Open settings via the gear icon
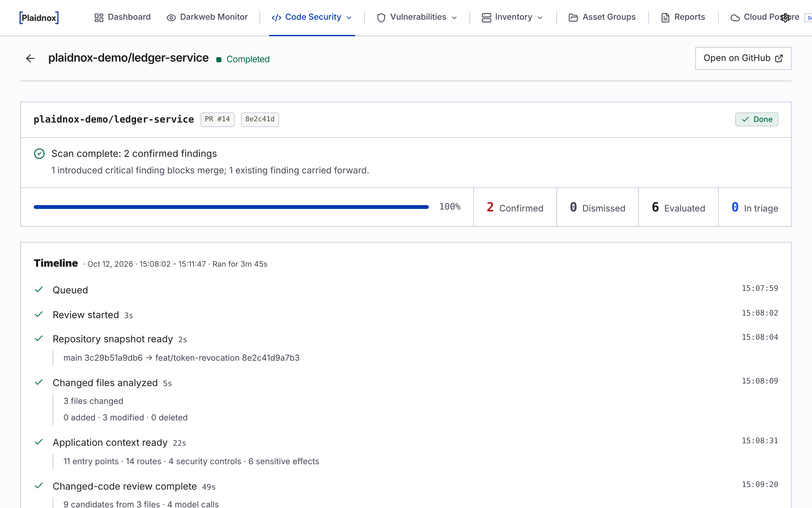This screenshot has width=812, height=508. (x=785, y=17)
